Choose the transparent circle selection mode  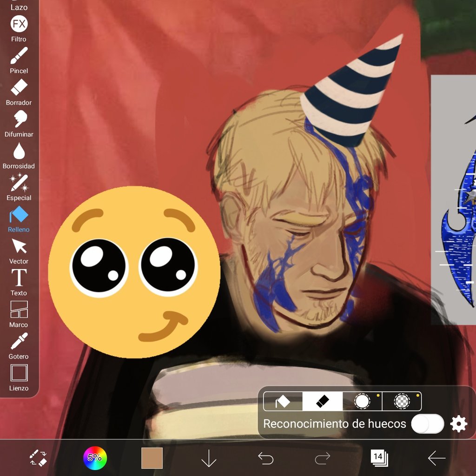tap(402, 401)
